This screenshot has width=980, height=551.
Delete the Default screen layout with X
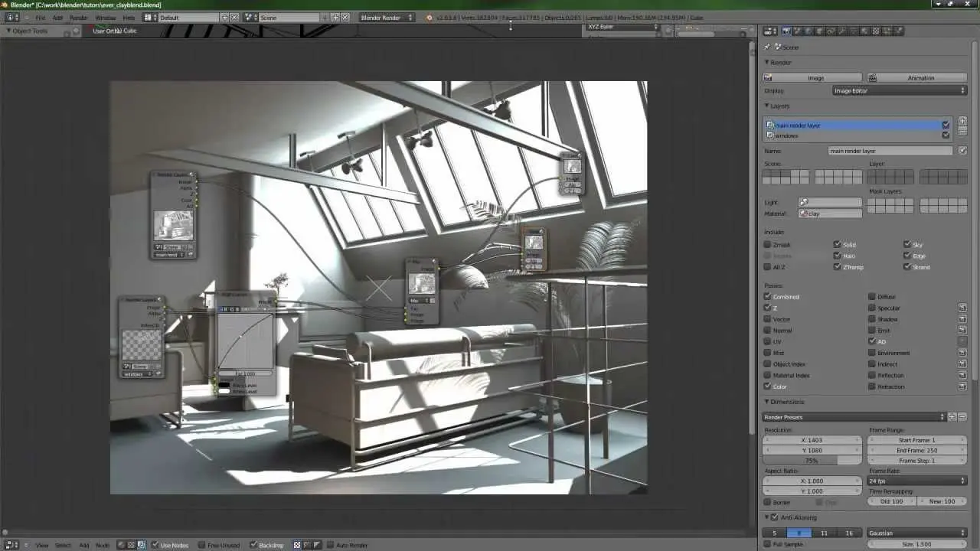(x=234, y=17)
